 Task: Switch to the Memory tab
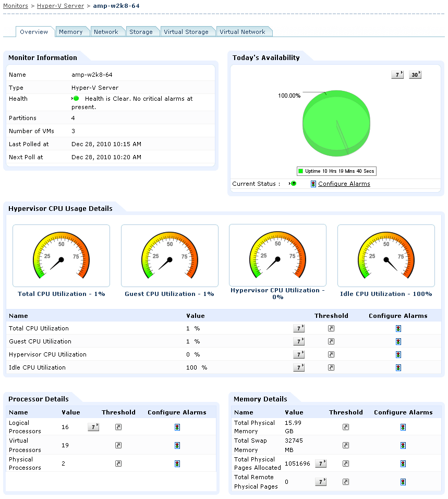pyautogui.click(x=71, y=32)
